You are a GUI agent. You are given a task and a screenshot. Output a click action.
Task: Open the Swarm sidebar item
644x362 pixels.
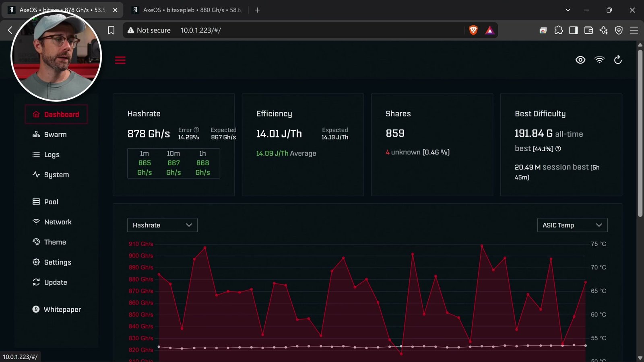[x=50, y=134]
